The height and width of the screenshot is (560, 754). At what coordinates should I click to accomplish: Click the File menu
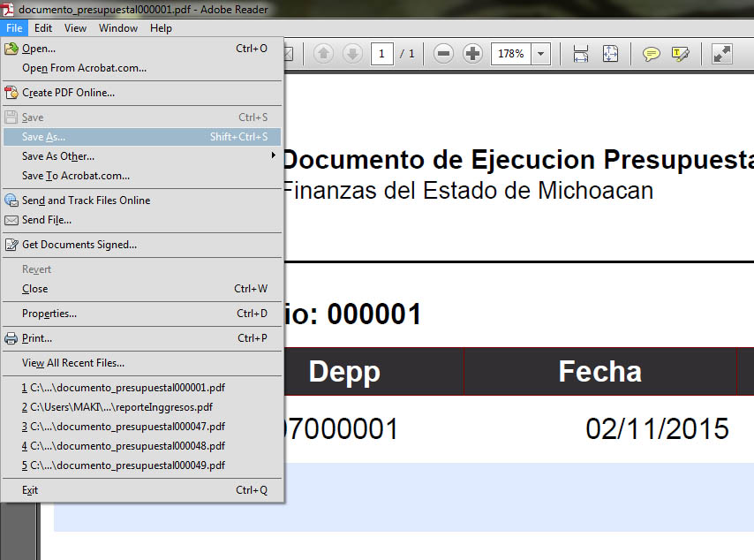14,28
